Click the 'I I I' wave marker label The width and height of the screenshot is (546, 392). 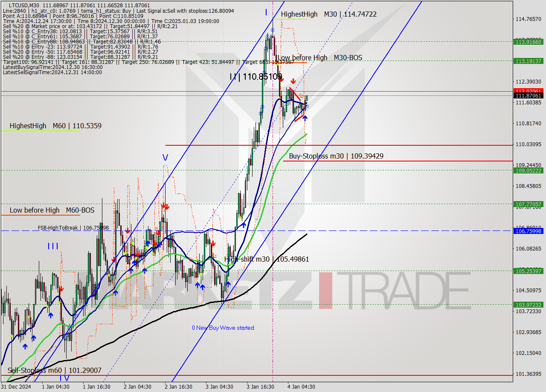click(x=53, y=246)
